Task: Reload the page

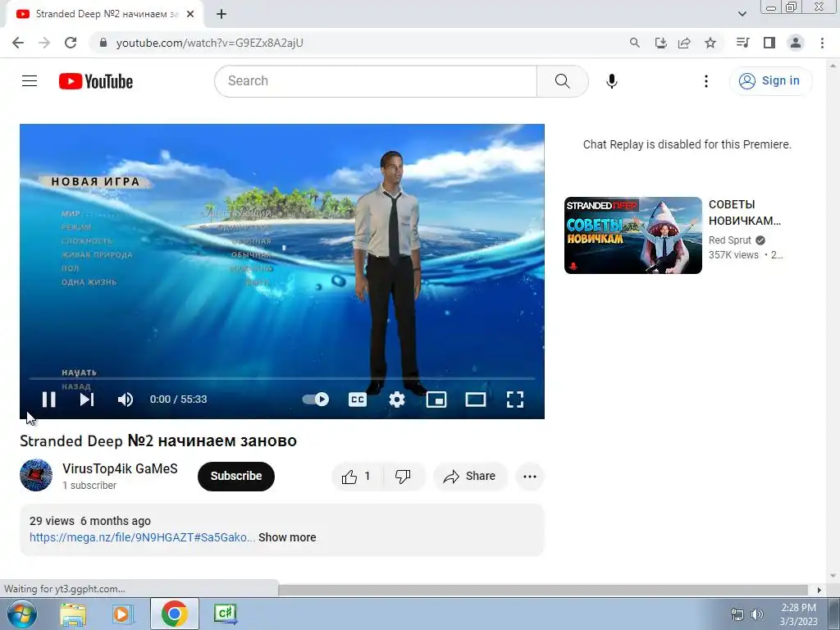Action: (x=71, y=43)
